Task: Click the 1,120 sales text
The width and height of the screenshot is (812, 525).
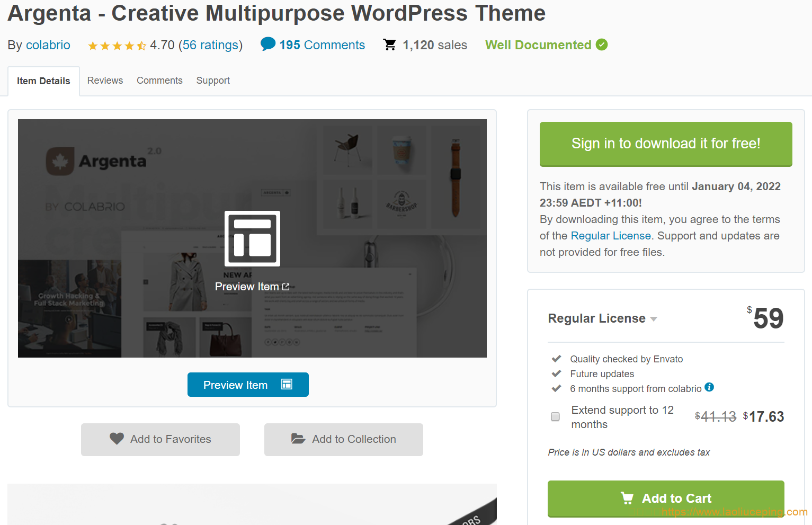Action: tap(435, 45)
